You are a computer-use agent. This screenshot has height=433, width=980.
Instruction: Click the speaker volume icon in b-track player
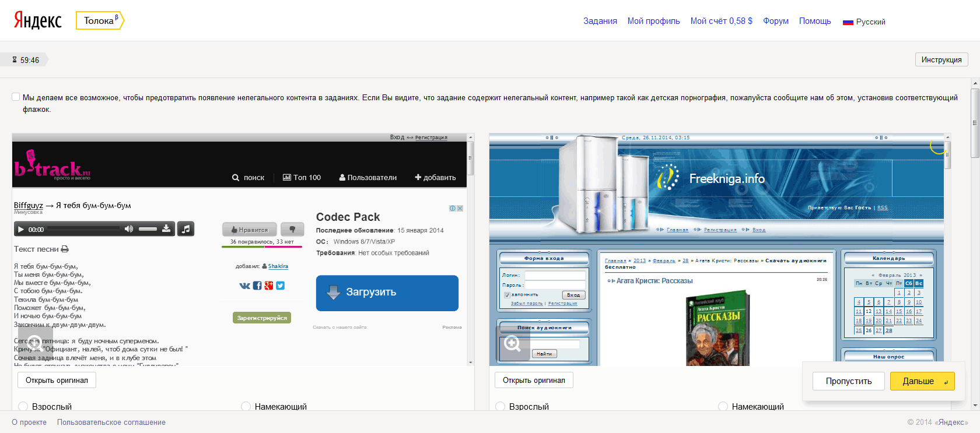click(129, 229)
